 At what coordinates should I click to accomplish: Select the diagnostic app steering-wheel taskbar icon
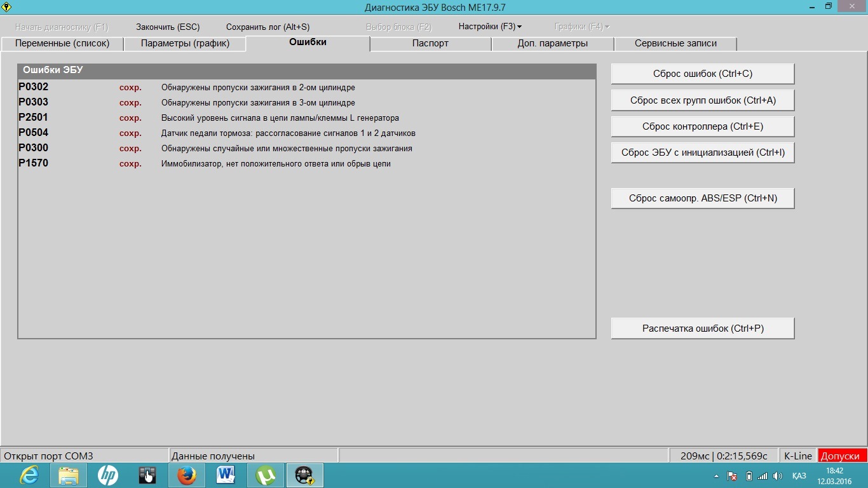pos(305,475)
